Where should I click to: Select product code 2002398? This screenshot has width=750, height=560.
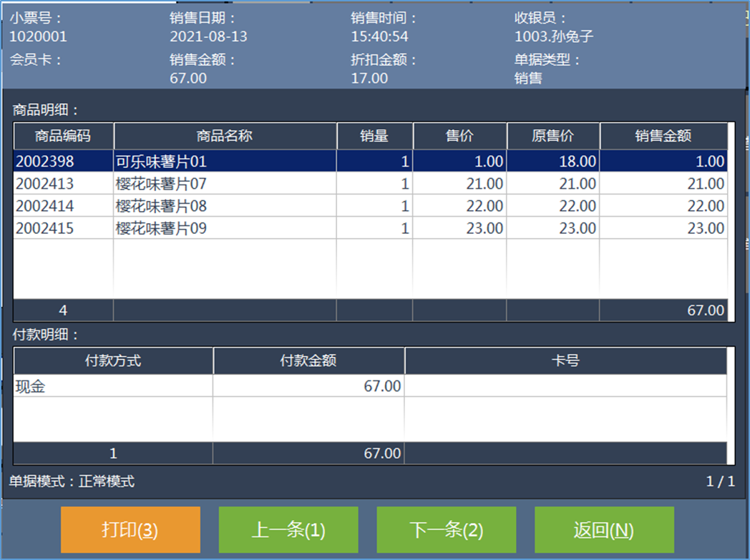click(x=45, y=162)
